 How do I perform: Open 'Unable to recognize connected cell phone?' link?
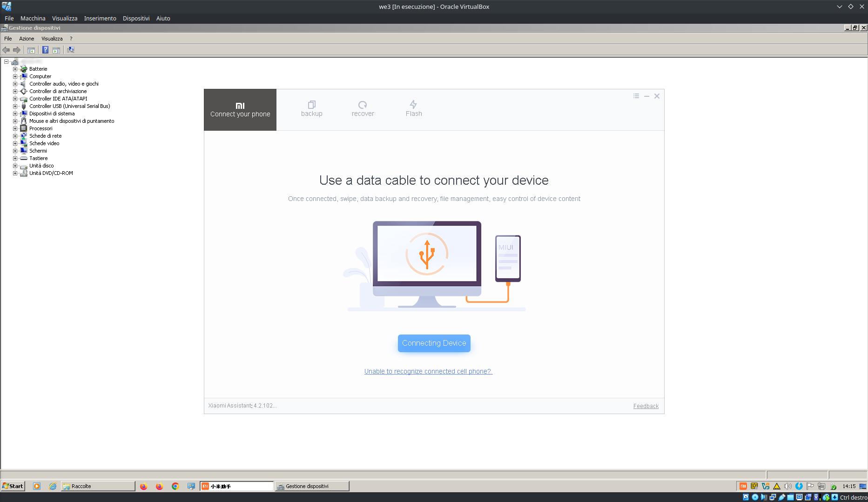point(428,371)
